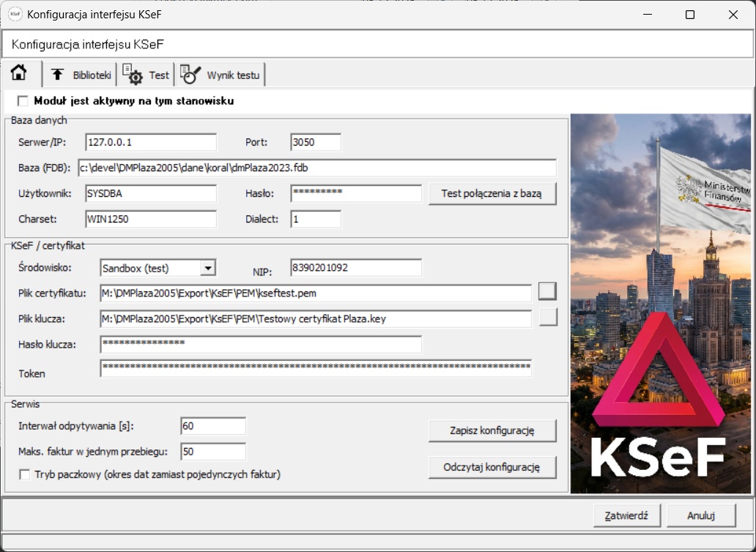Switch to the Test tab
The image size is (756, 552).
tap(146, 75)
